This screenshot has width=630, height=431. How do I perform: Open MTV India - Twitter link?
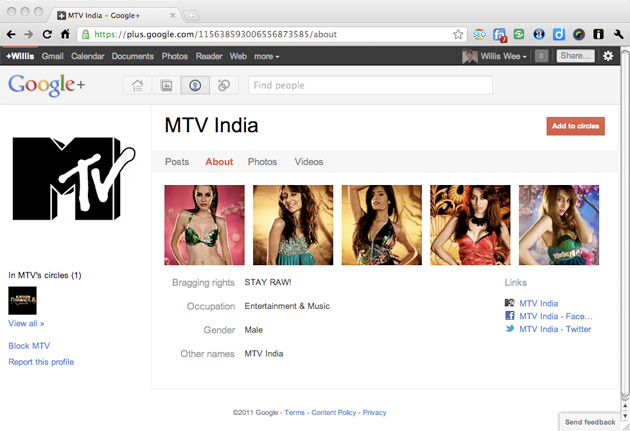tap(555, 329)
